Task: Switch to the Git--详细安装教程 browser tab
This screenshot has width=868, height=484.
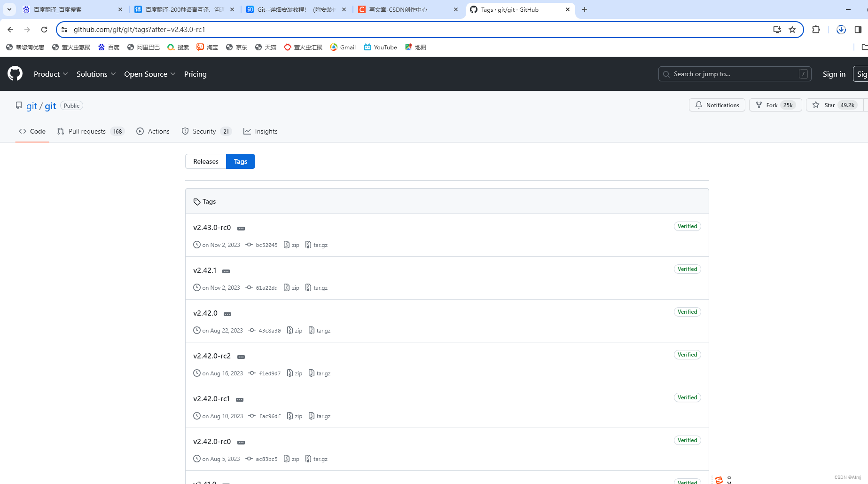Action: click(297, 9)
